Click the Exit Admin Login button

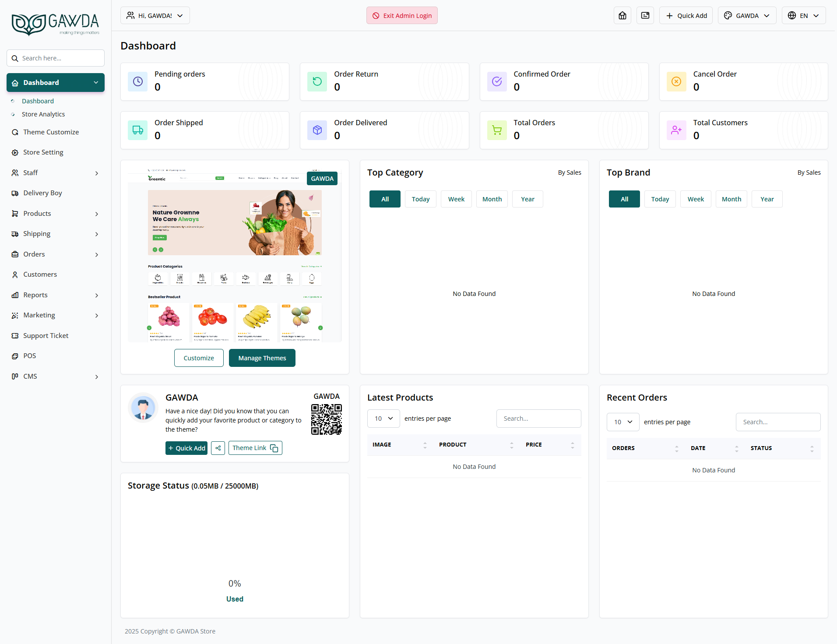click(401, 15)
